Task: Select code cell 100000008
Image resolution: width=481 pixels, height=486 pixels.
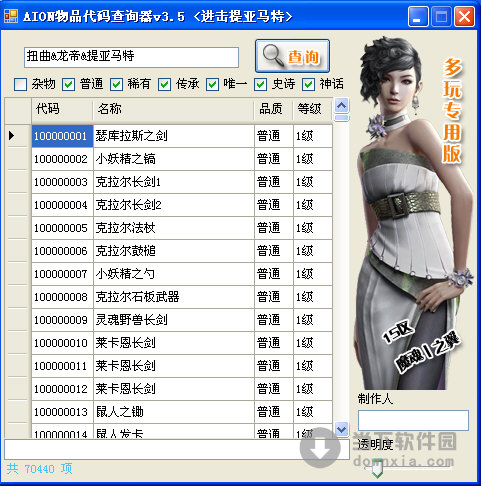Action: 62,297
